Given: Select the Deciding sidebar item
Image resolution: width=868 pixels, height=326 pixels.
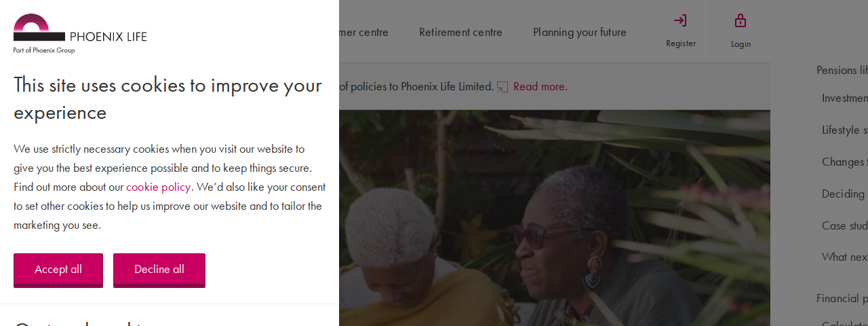Looking at the screenshot, I should tap(845, 194).
